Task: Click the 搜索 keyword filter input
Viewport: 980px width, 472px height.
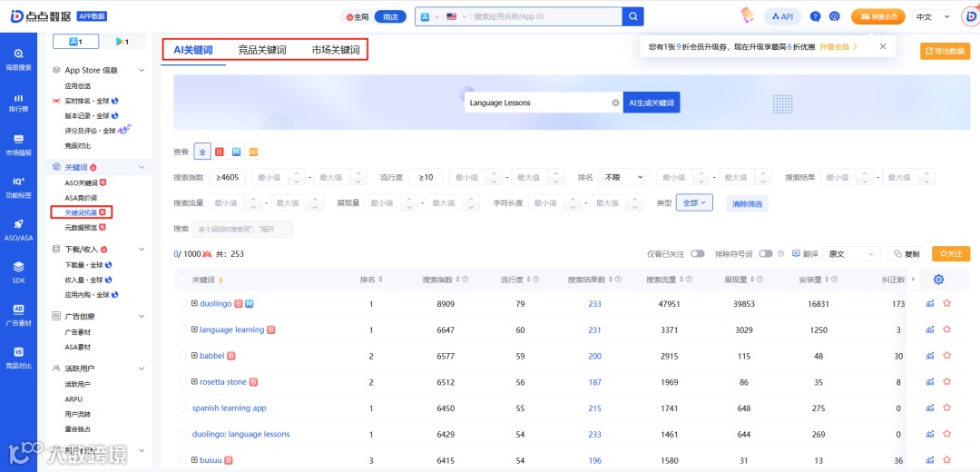Action: (x=242, y=229)
